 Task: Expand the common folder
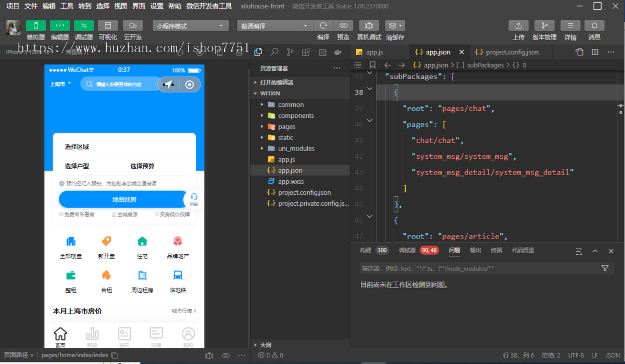[x=300, y=104]
